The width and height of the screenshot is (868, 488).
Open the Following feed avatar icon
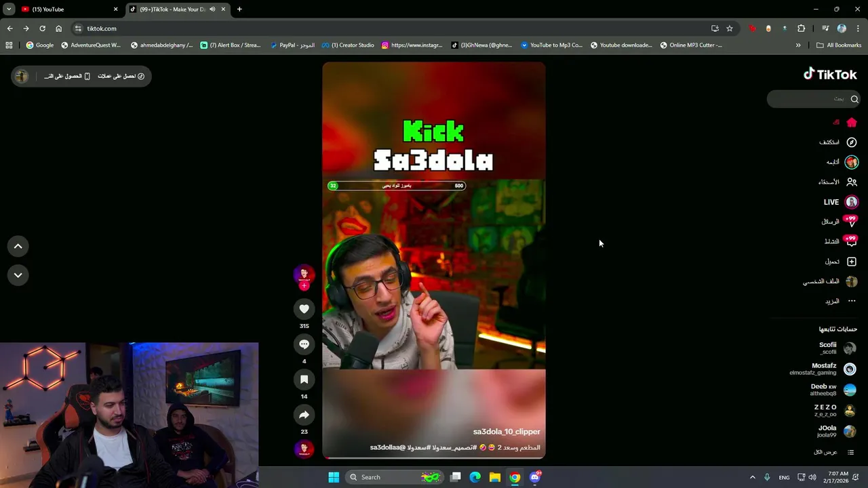tap(852, 162)
